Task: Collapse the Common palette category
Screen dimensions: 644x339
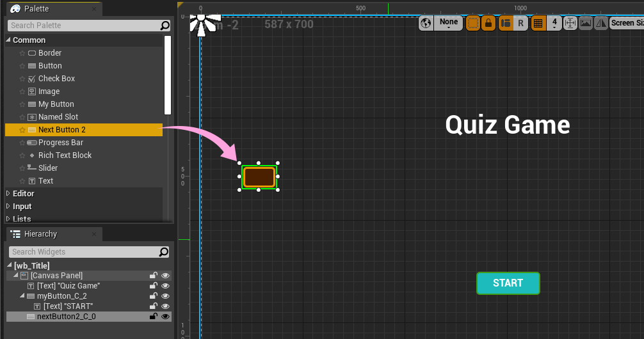Action: tap(8, 40)
